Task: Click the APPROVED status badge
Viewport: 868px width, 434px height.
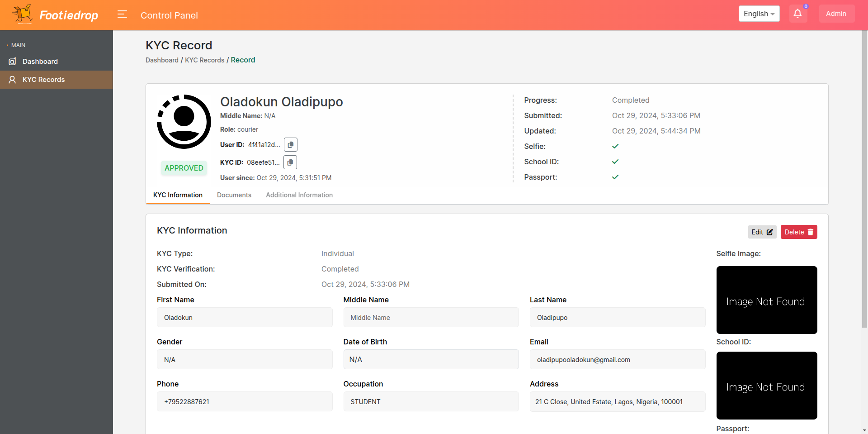Action: [x=184, y=168]
